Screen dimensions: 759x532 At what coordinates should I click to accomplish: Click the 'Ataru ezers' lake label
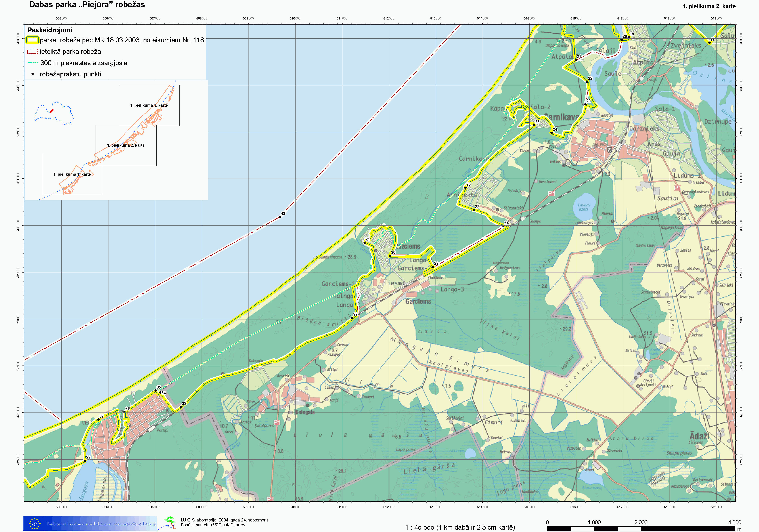[592, 487]
